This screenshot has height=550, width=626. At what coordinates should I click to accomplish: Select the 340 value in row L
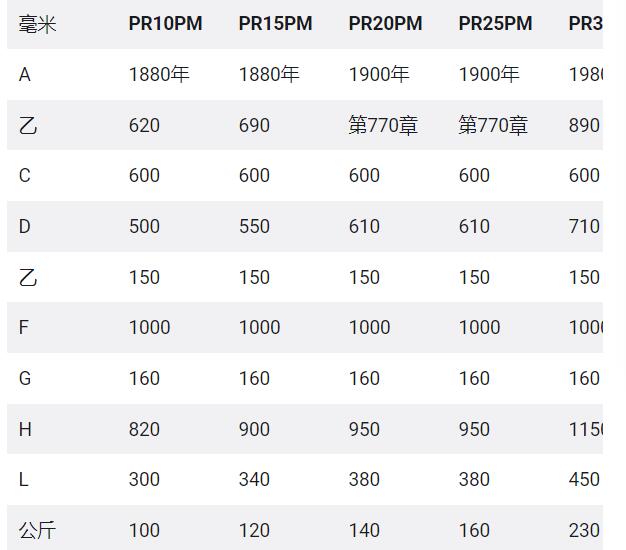click(x=254, y=479)
